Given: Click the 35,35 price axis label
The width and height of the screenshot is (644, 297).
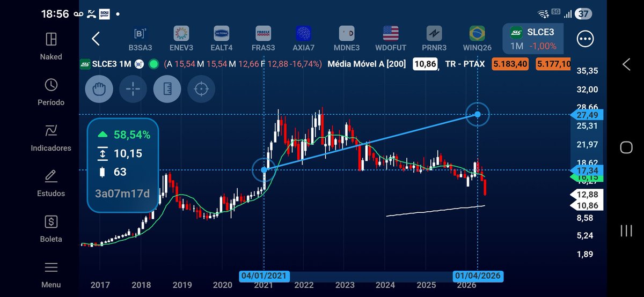Looking at the screenshot, I should (587, 71).
